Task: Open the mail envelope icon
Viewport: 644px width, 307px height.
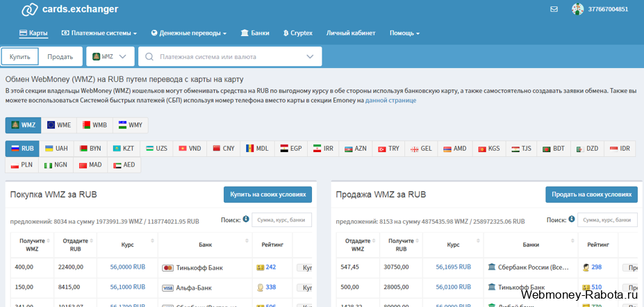Action: 554,9
